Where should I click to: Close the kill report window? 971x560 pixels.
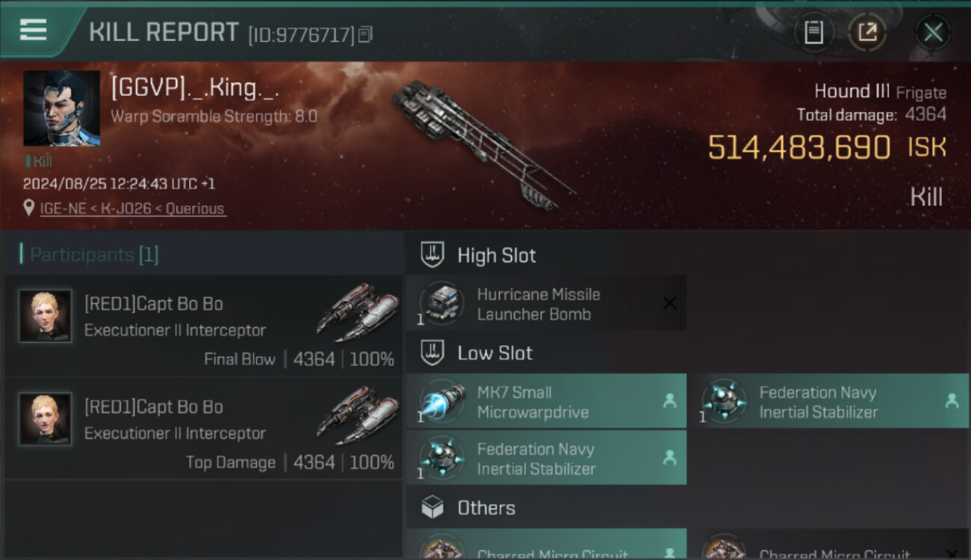tap(932, 32)
